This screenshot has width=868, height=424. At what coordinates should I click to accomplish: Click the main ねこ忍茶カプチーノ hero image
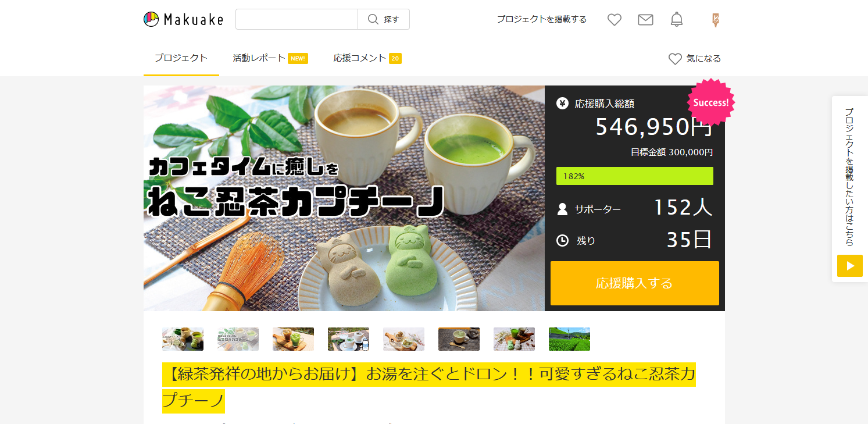[344, 198]
